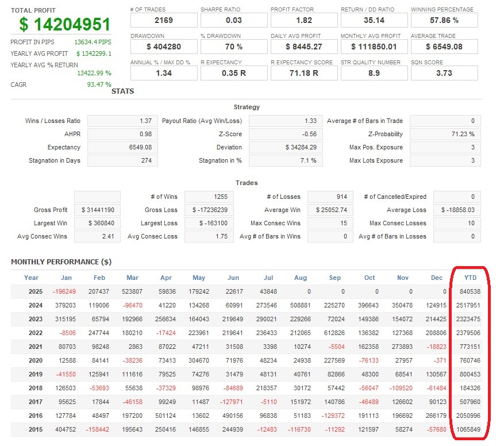Screen dimensions: 504x446
Task: Click the Wins / Losses Ratio field 1.37
Action: [122, 121]
